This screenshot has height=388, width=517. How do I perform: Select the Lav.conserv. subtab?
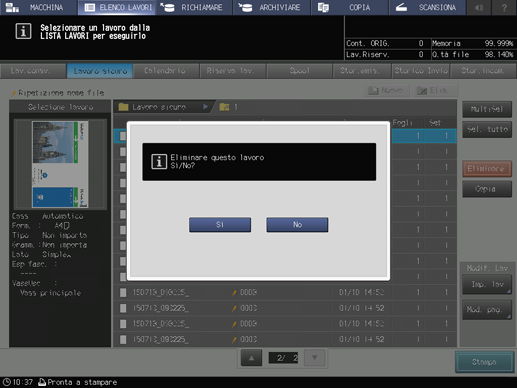[x=33, y=71]
